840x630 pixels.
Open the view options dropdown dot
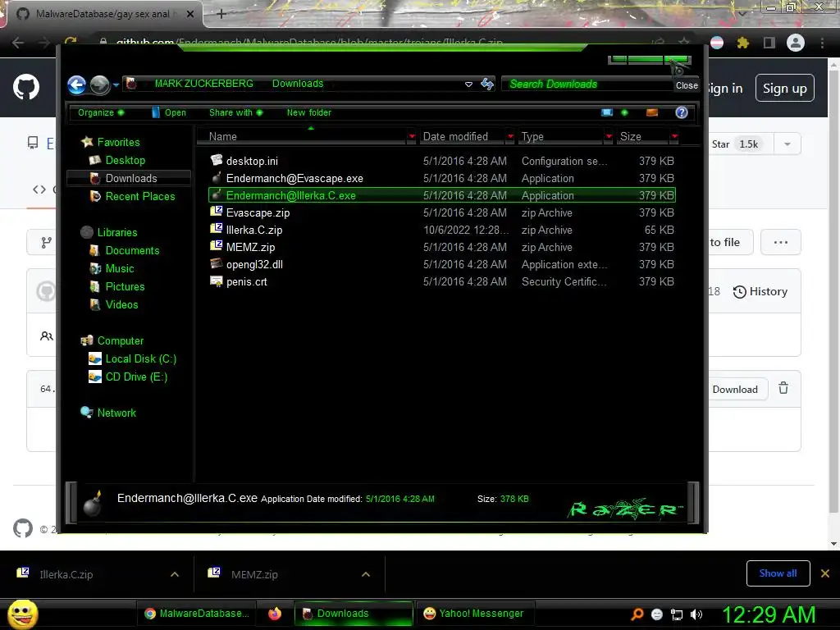click(624, 112)
